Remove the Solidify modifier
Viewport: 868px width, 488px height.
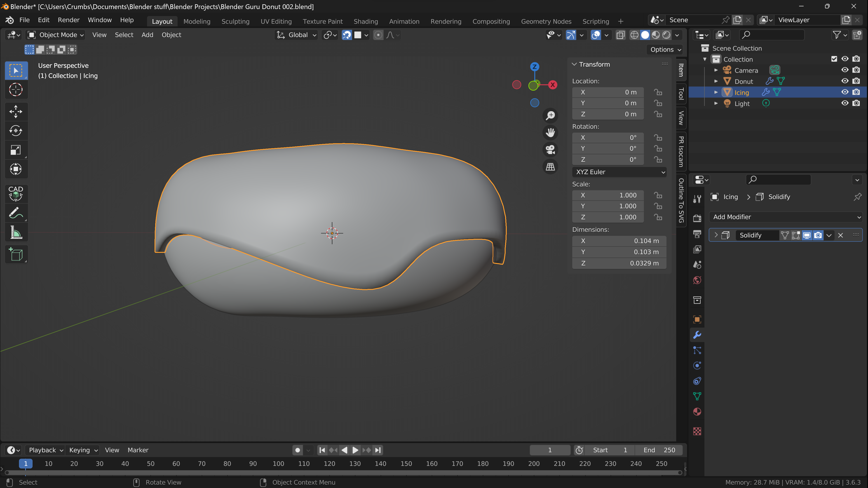(840, 235)
